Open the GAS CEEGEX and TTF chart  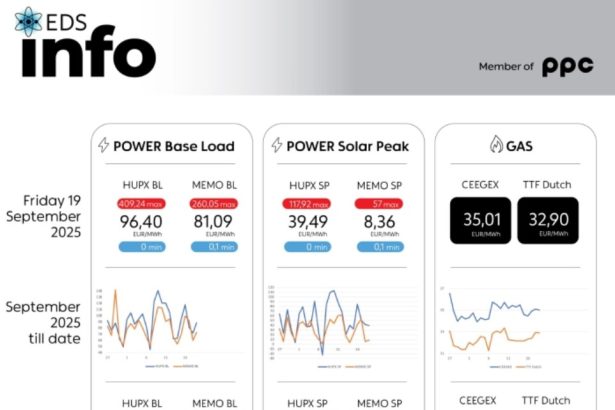(496, 323)
